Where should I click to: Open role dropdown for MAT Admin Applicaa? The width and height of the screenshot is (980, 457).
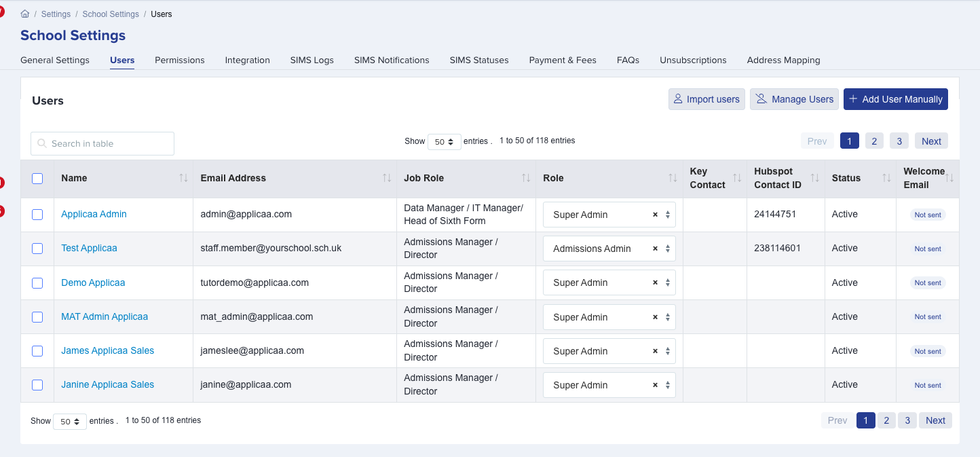click(609, 317)
